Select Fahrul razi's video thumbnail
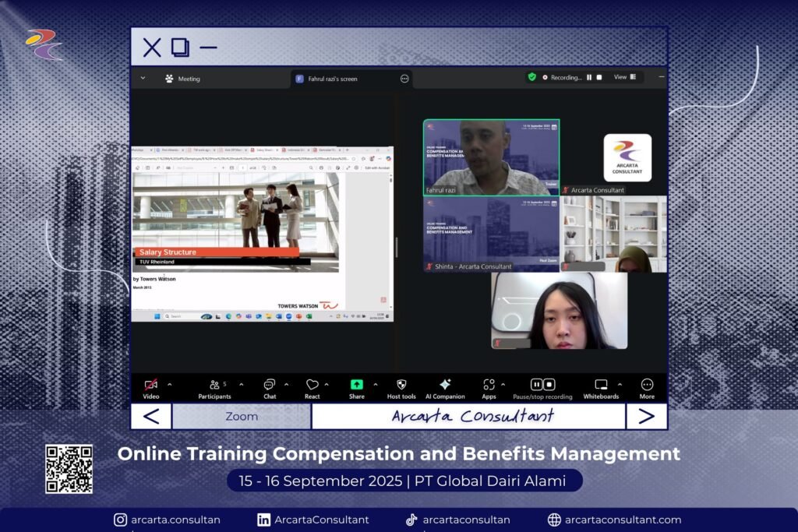Image resolution: width=798 pixels, height=532 pixels. click(x=491, y=157)
